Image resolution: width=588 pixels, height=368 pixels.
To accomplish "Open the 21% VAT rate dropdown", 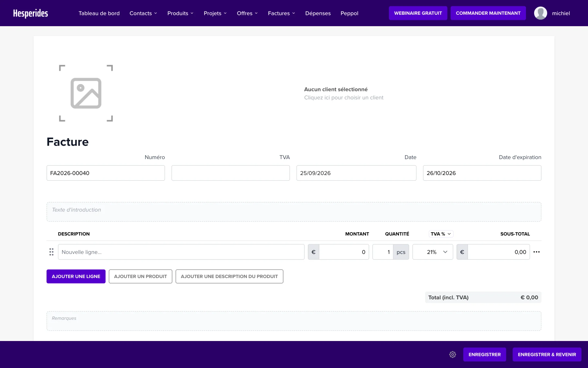I will (433, 252).
